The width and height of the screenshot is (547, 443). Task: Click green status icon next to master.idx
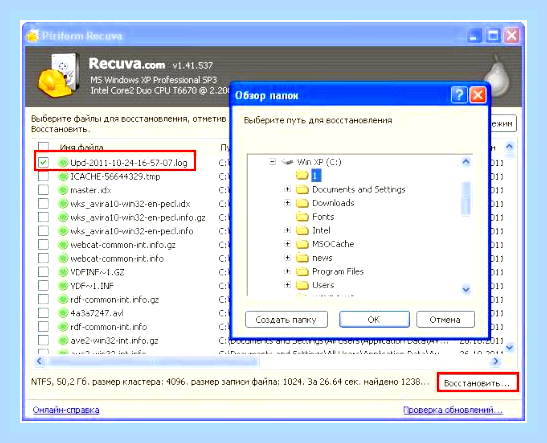pyautogui.click(x=63, y=190)
